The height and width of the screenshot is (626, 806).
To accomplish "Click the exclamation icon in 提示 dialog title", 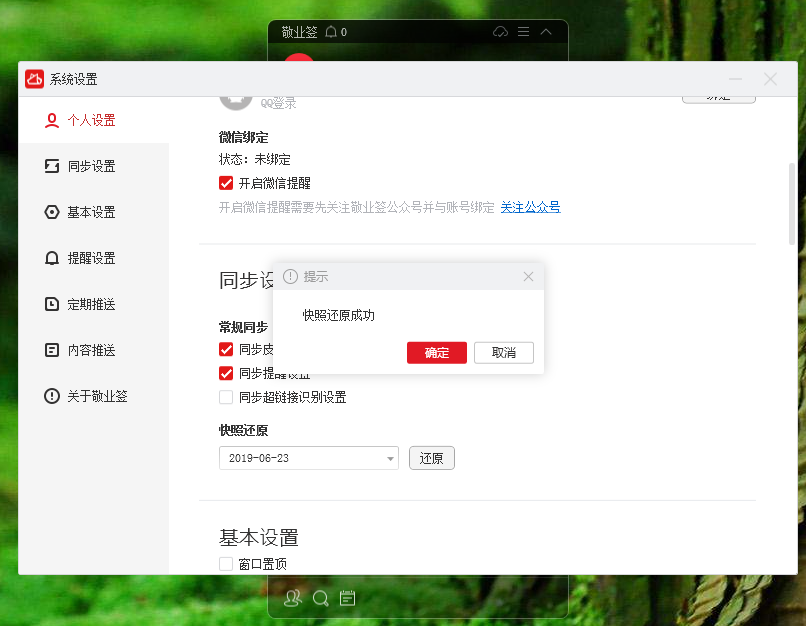I will click(290, 277).
